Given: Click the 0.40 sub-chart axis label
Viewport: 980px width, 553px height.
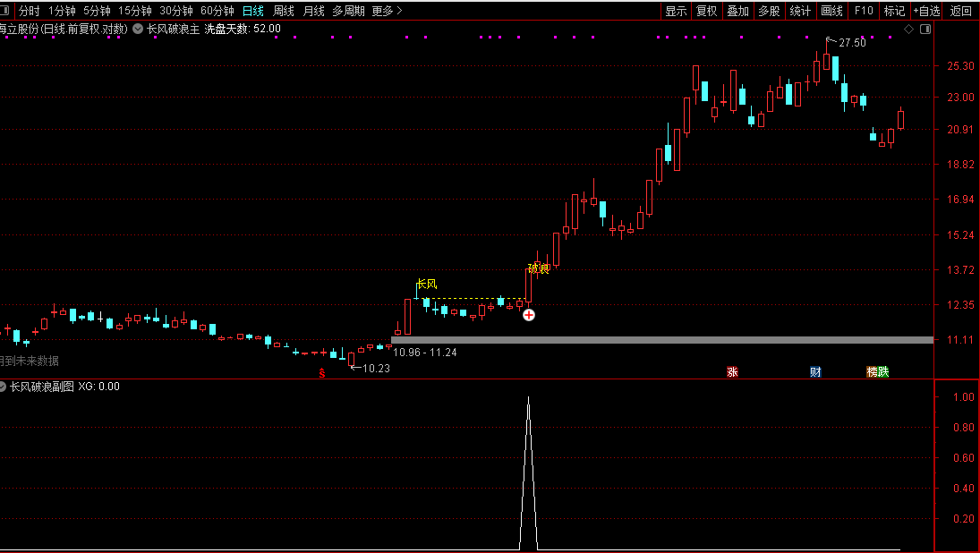Looking at the screenshot, I should click(x=964, y=488).
